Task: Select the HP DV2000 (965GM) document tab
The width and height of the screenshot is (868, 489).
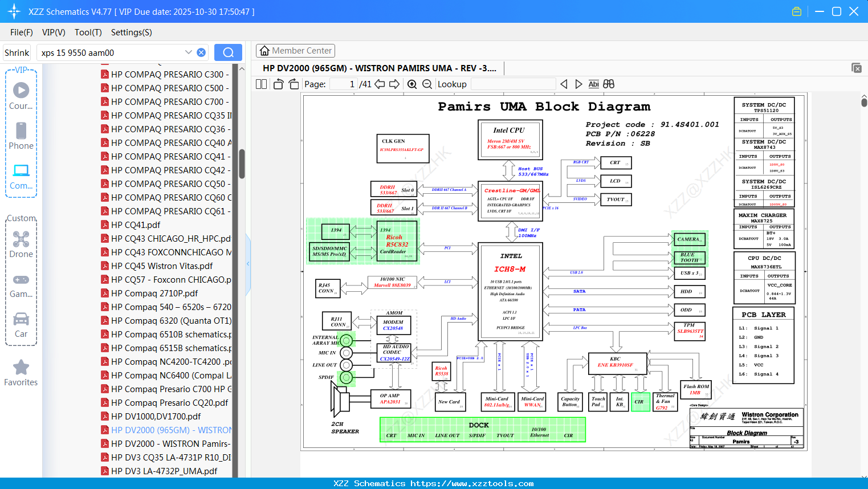Action: click(380, 68)
